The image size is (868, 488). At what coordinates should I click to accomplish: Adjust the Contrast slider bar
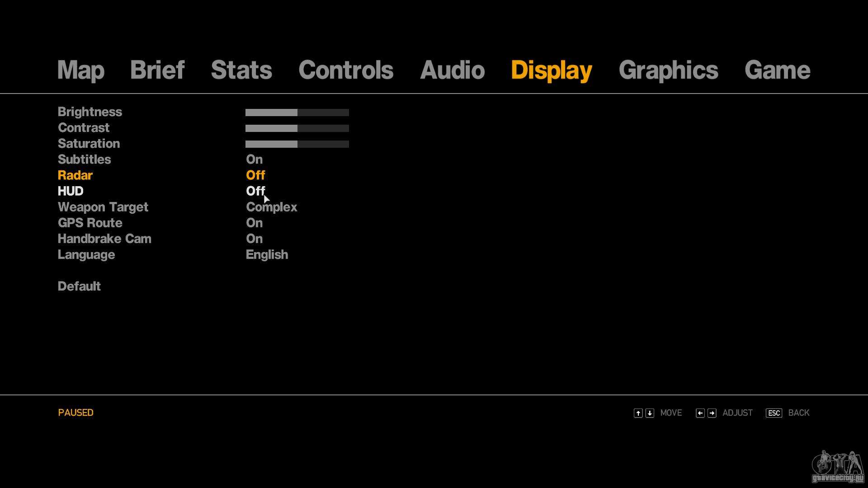pos(297,127)
